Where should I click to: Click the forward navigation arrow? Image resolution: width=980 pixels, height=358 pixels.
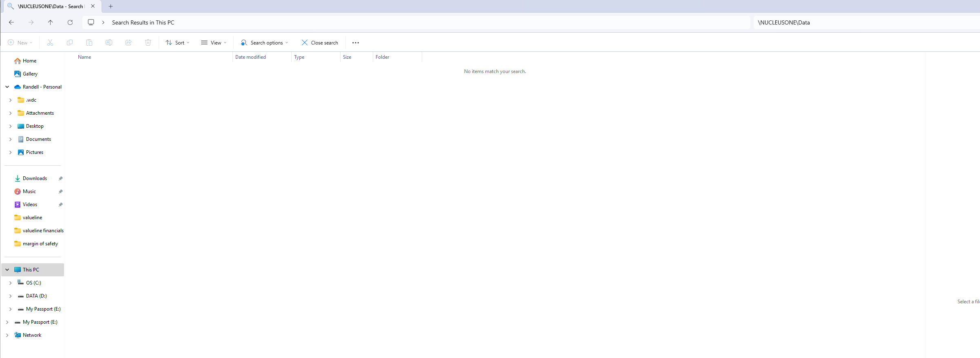pyautogui.click(x=31, y=22)
